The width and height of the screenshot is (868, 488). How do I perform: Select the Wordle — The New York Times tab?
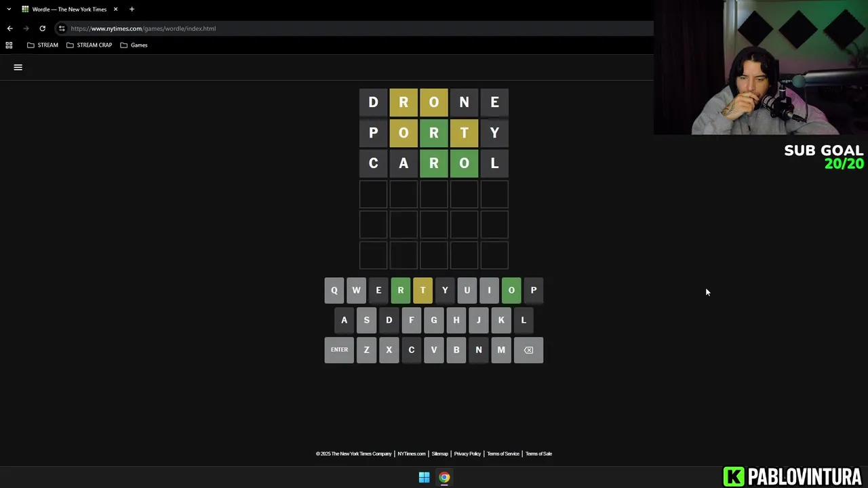coord(69,9)
